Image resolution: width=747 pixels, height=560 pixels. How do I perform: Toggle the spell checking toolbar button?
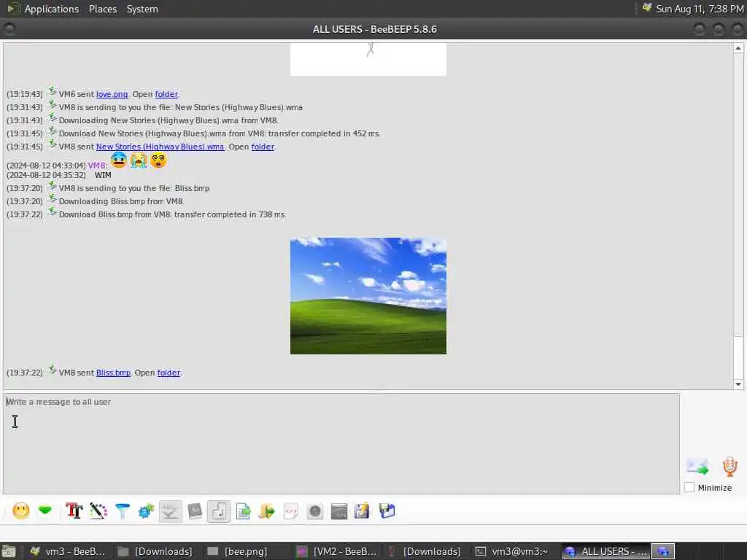(170, 511)
